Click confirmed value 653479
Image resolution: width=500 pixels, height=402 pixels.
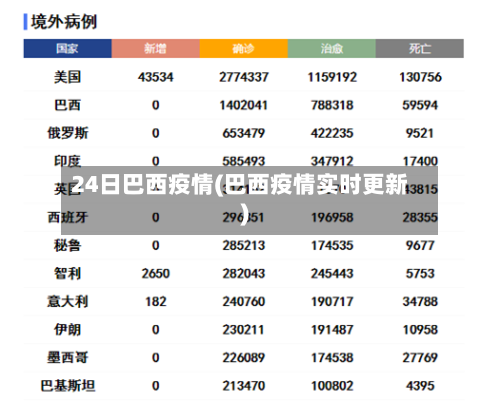coord(244,133)
